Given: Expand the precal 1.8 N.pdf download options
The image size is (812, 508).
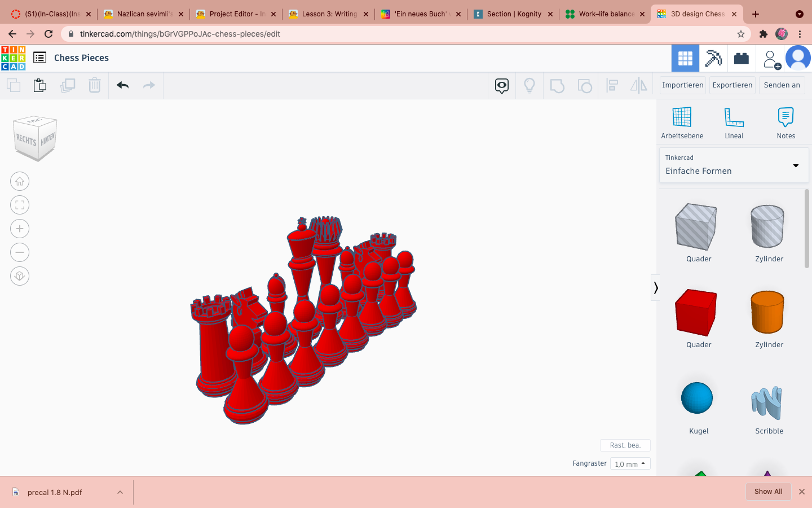Looking at the screenshot, I should (120, 492).
